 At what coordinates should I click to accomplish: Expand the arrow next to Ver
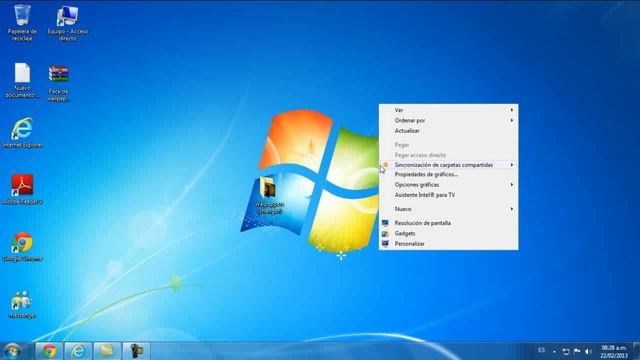click(x=511, y=110)
